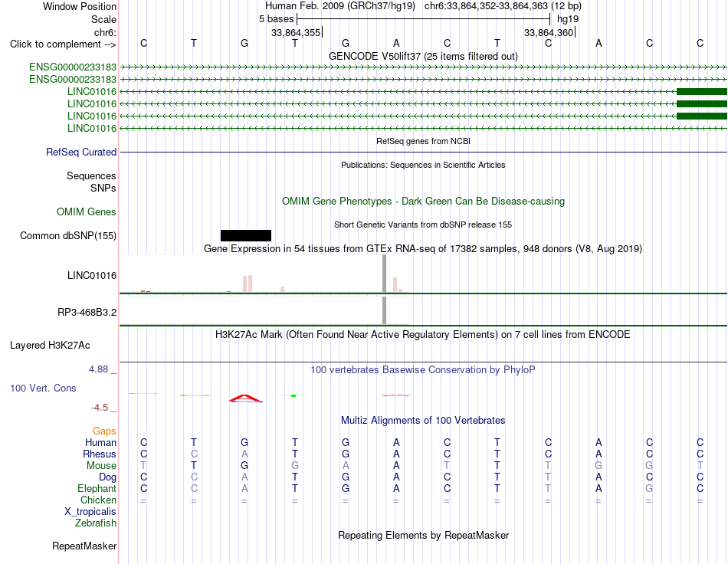This screenshot has height=564, width=728.
Task: Click the small green PhyloP score bar
Action: point(293,395)
